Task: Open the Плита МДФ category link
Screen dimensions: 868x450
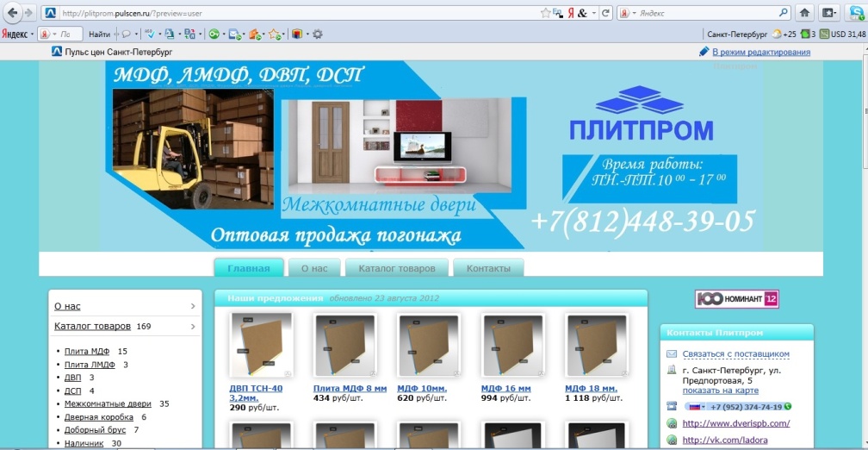Action: 87,352
